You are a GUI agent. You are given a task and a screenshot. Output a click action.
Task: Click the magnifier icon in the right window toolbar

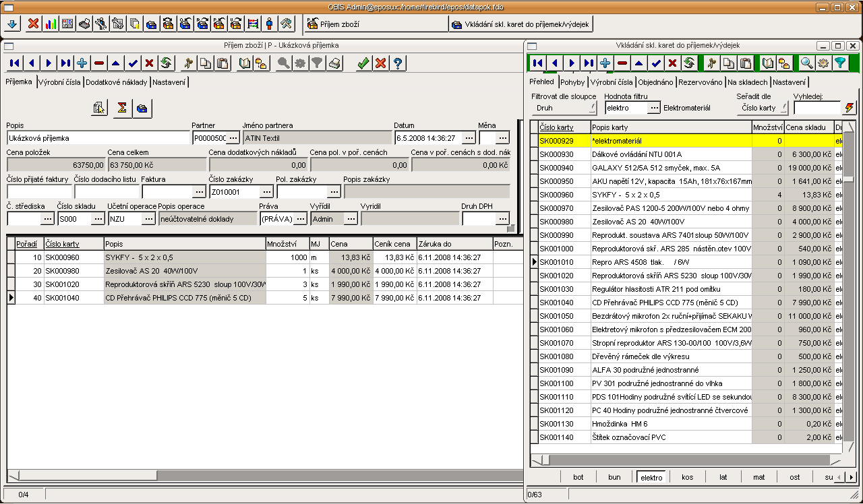[x=806, y=63]
